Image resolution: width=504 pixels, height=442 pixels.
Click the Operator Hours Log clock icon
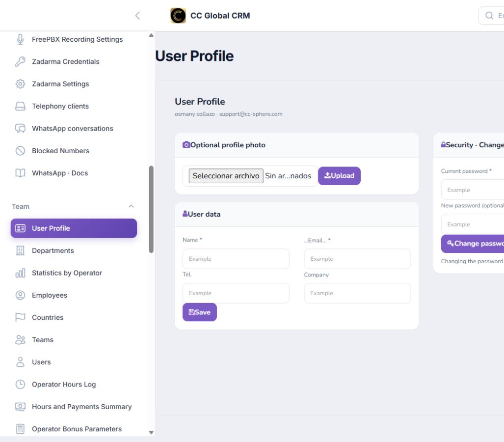click(20, 385)
